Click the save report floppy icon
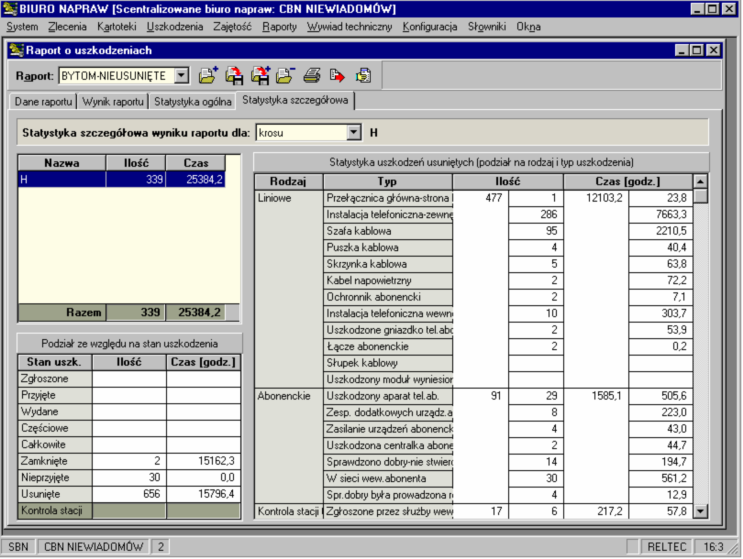 [234, 75]
